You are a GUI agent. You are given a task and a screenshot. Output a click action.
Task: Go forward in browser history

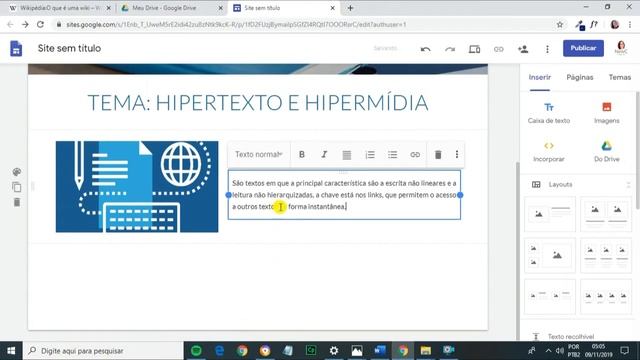click(x=25, y=24)
